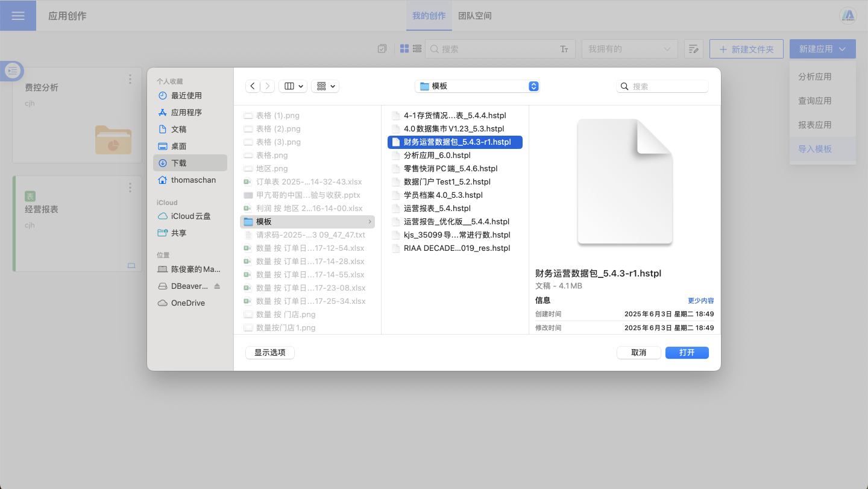Click the 更少内容 link
The image size is (868, 489).
tap(701, 300)
